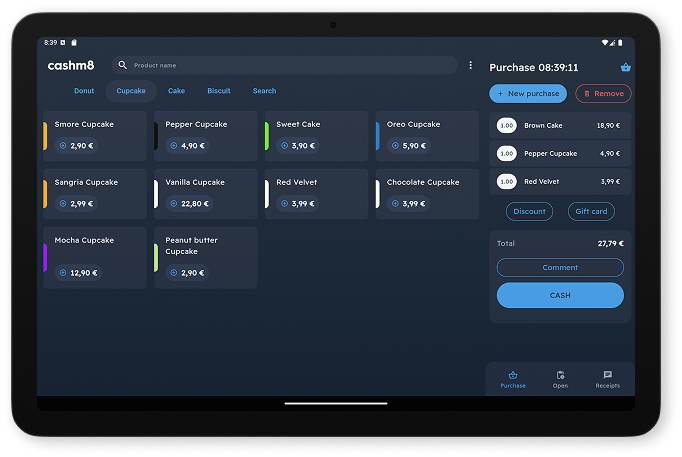Add Vanilla Cupcake using the 22,80 € chip
682x457 pixels.
(188, 204)
